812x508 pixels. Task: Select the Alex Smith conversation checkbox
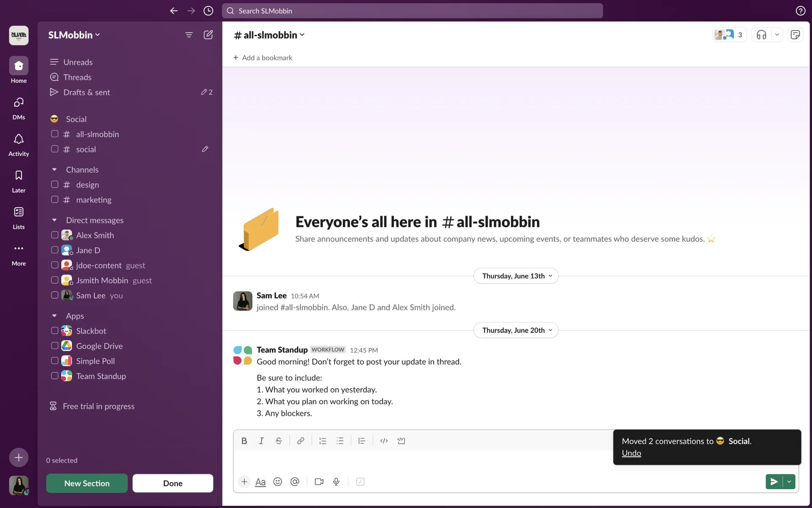point(55,235)
